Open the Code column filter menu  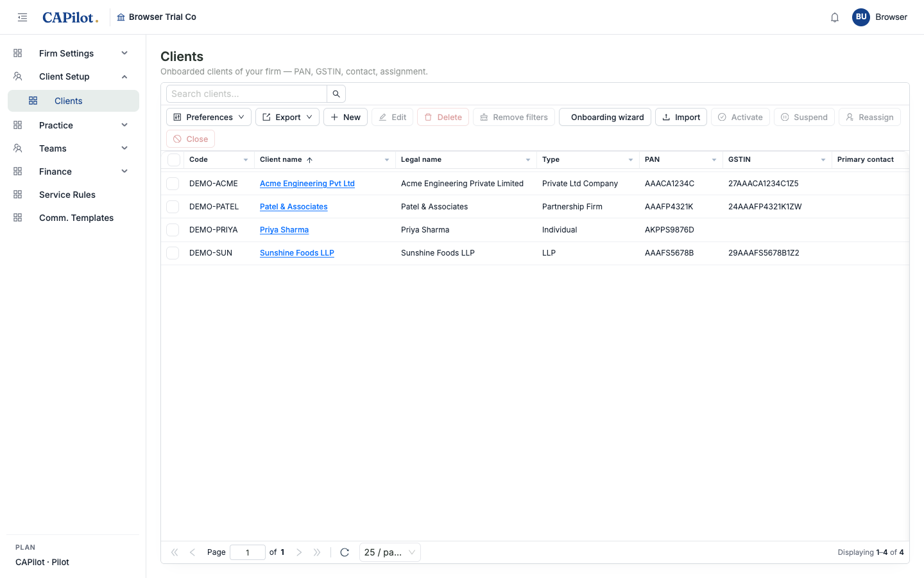click(246, 160)
